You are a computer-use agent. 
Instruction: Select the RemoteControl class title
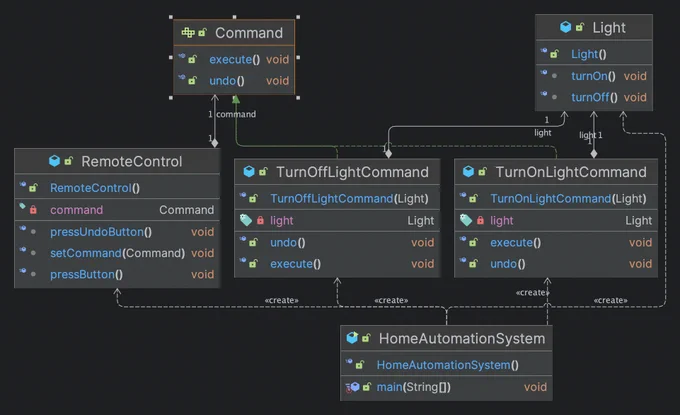click(x=132, y=161)
